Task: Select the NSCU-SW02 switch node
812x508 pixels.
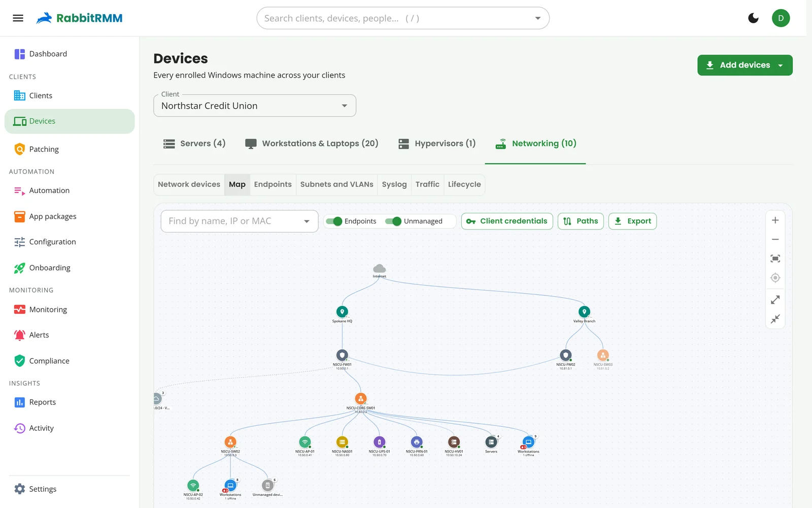Action: [x=230, y=442]
